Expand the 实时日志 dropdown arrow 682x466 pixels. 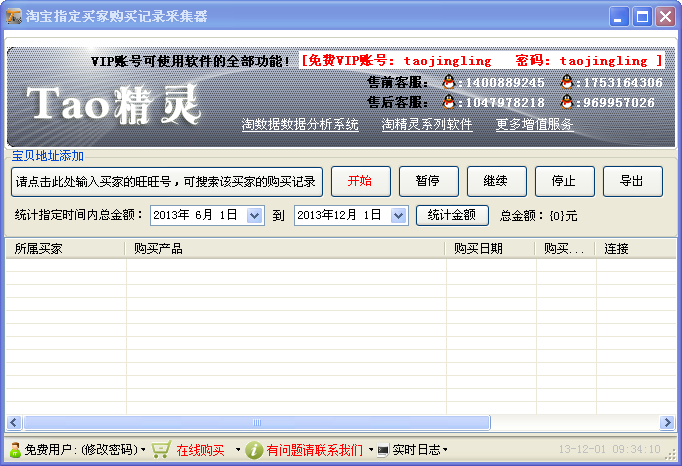445,450
